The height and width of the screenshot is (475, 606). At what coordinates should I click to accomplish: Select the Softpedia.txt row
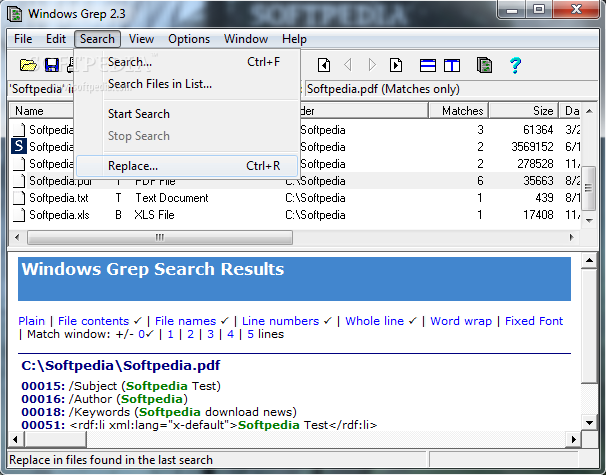tap(296, 198)
